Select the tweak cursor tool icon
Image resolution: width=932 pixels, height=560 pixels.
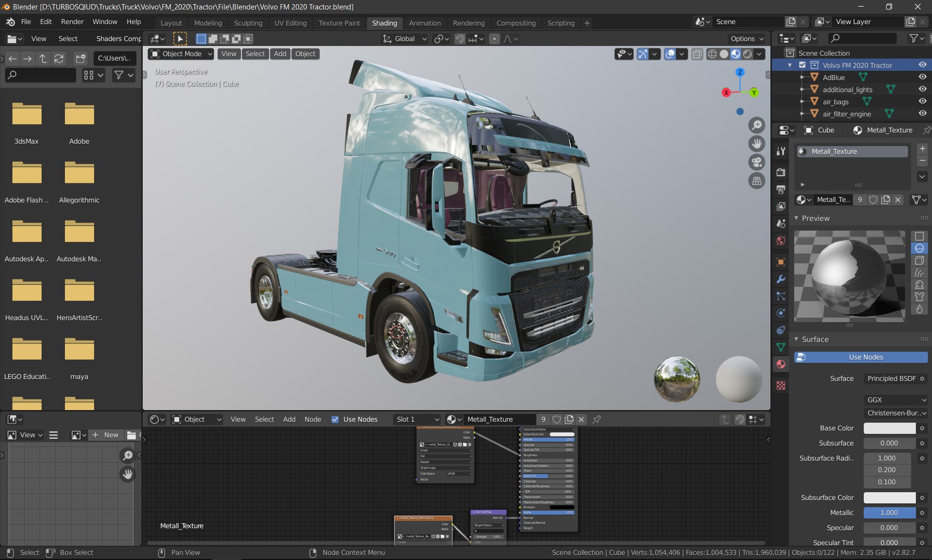180,39
